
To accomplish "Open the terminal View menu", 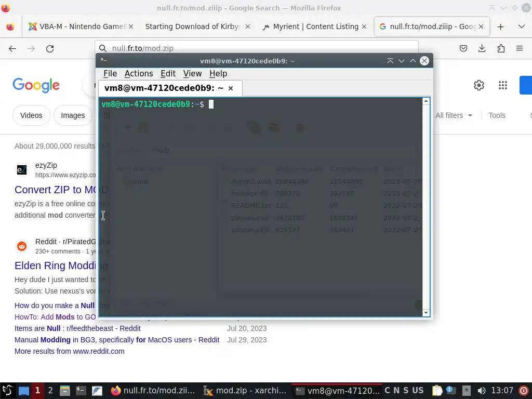I will 192,74.
